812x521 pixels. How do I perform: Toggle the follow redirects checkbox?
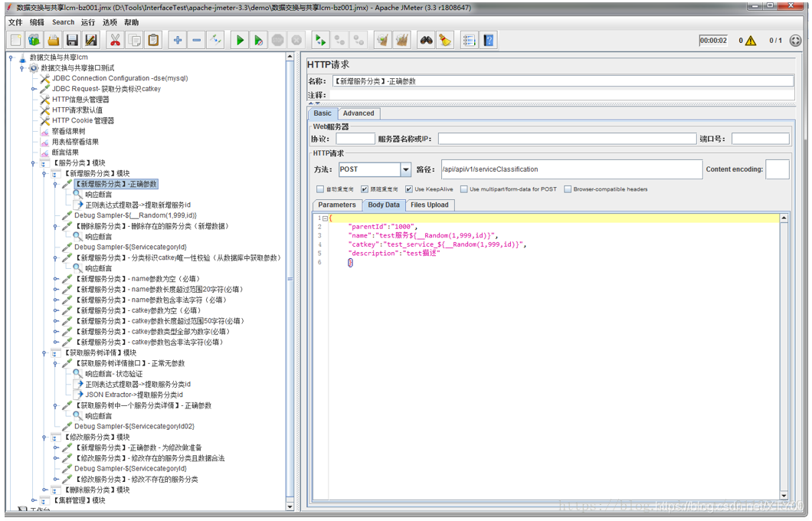click(x=365, y=189)
